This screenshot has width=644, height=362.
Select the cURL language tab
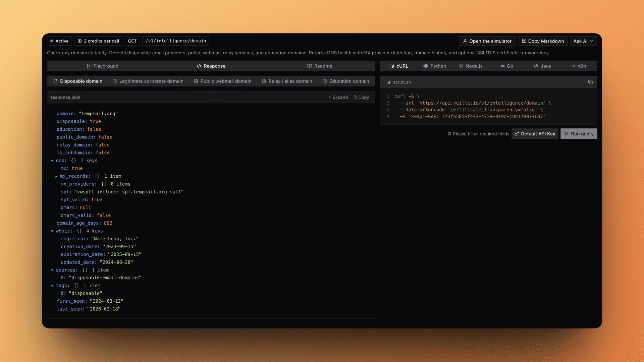tap(399, 66)
